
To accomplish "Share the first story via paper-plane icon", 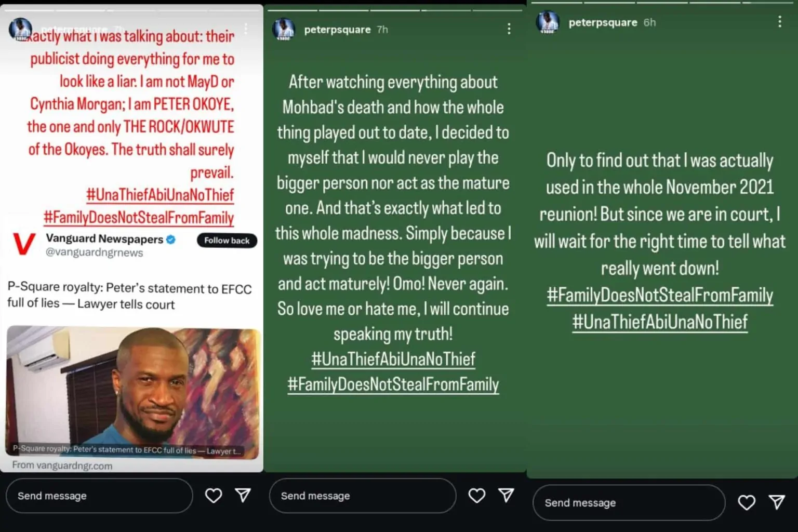I will [x=243, y=495].
